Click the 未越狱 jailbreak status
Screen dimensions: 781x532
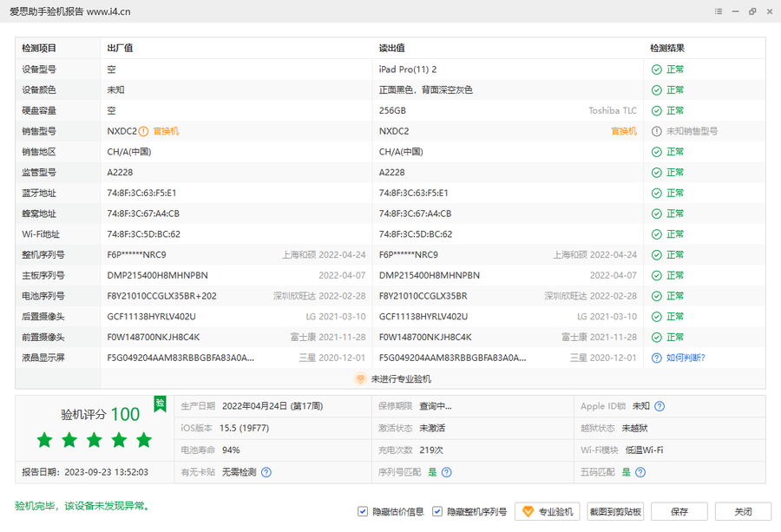click(634, 429)
